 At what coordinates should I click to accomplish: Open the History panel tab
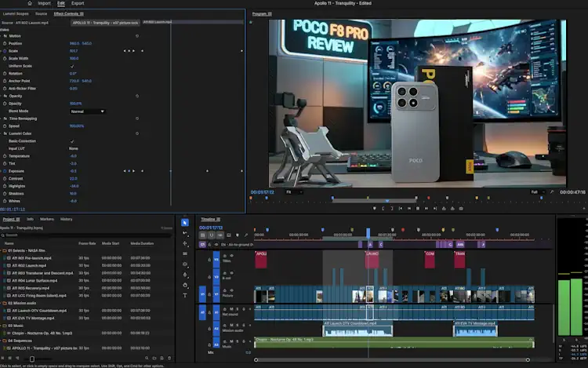click(x=66, y=219)
